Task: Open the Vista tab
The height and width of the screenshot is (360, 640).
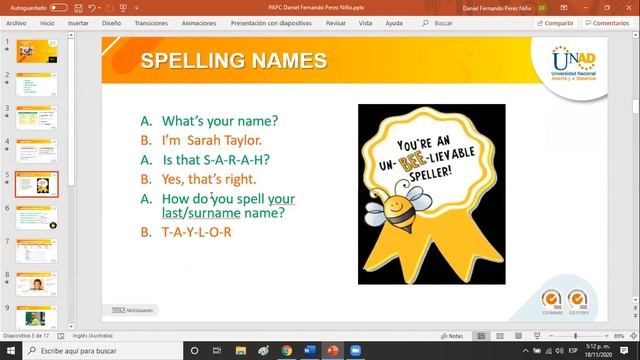Action: [365, 23]
